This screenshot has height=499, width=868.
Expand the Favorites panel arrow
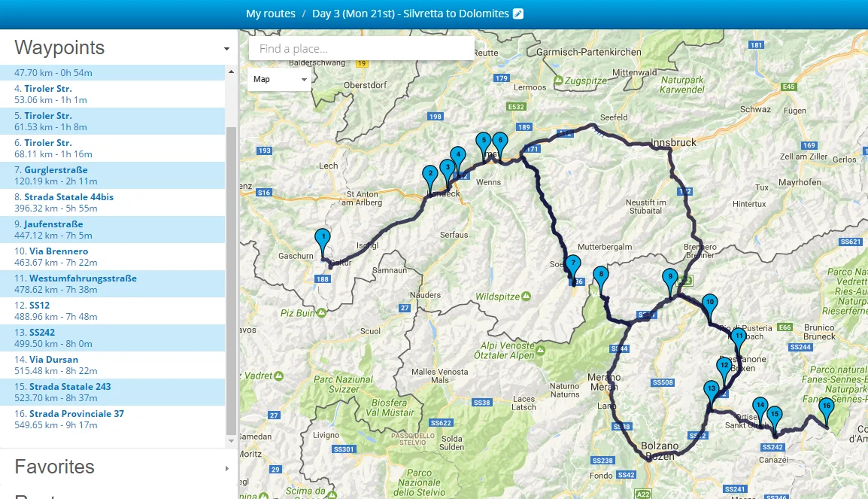coord(226,469)
